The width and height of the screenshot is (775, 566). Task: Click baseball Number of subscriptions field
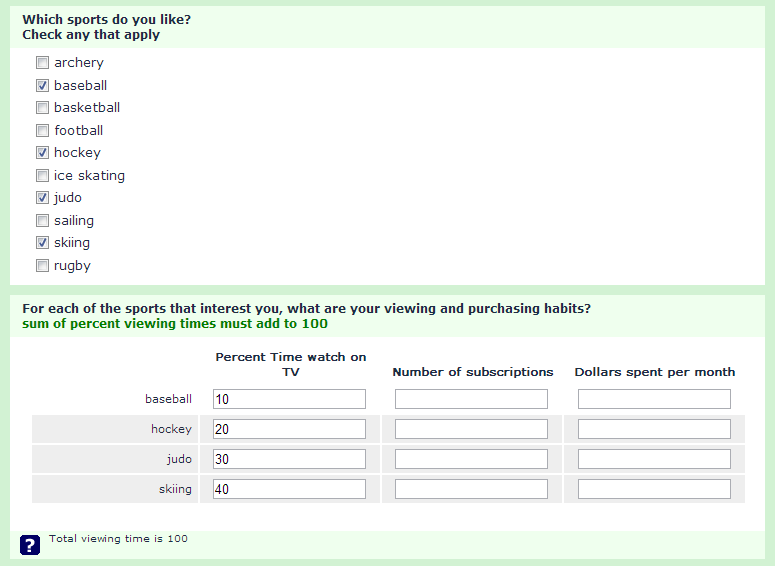coord(471,399)
